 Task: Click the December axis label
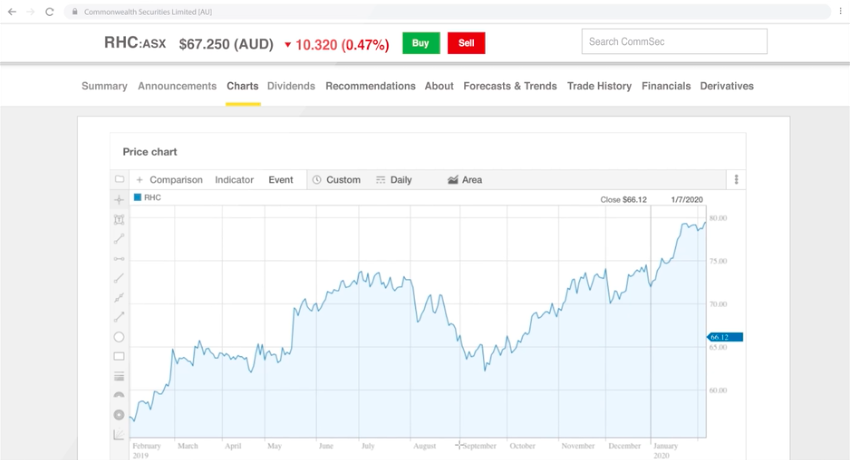(624, 446)
